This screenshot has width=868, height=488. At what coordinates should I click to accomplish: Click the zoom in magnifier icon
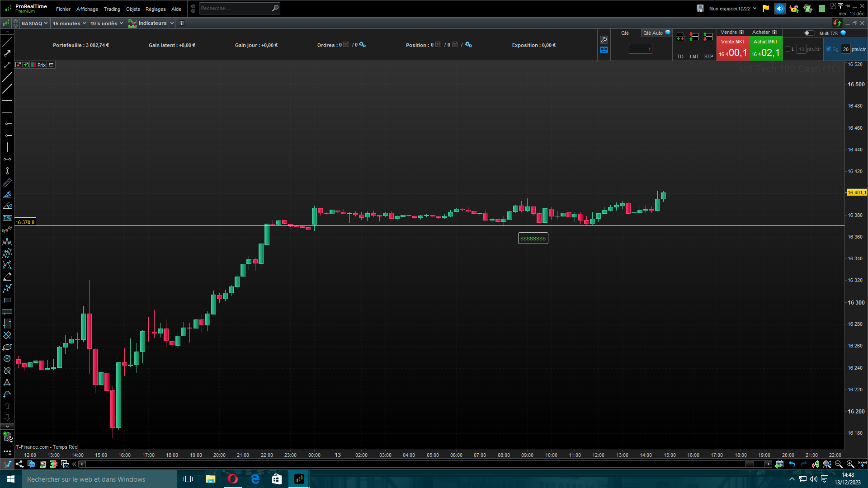850,464
